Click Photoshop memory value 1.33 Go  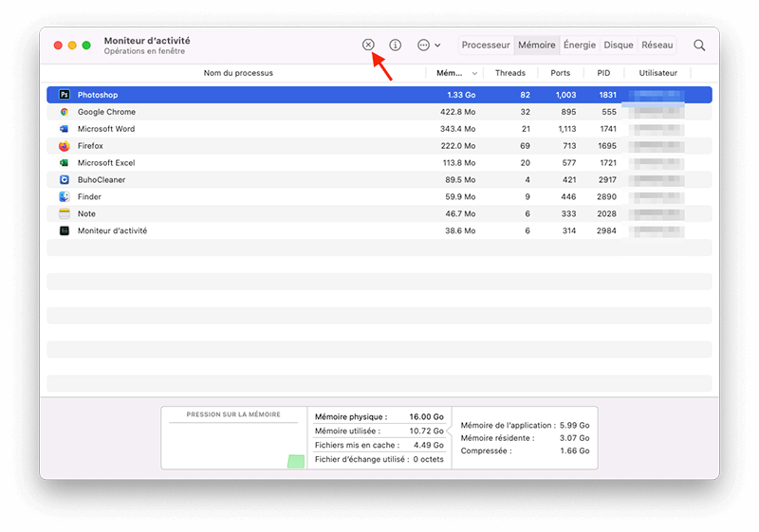pos(461,95)
